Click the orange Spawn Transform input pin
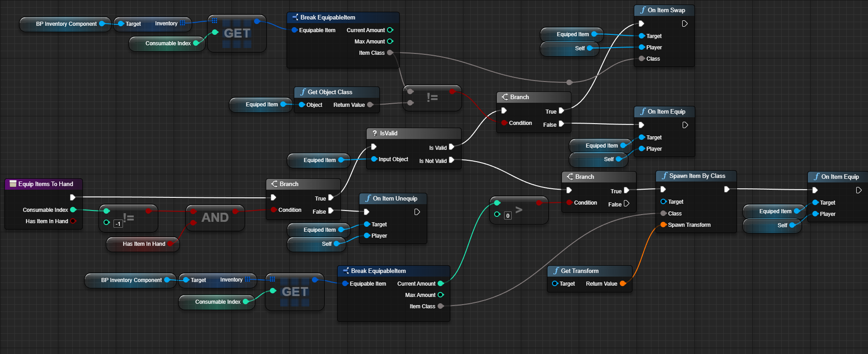Screen dimensions: 868x354 coord(663,225)
